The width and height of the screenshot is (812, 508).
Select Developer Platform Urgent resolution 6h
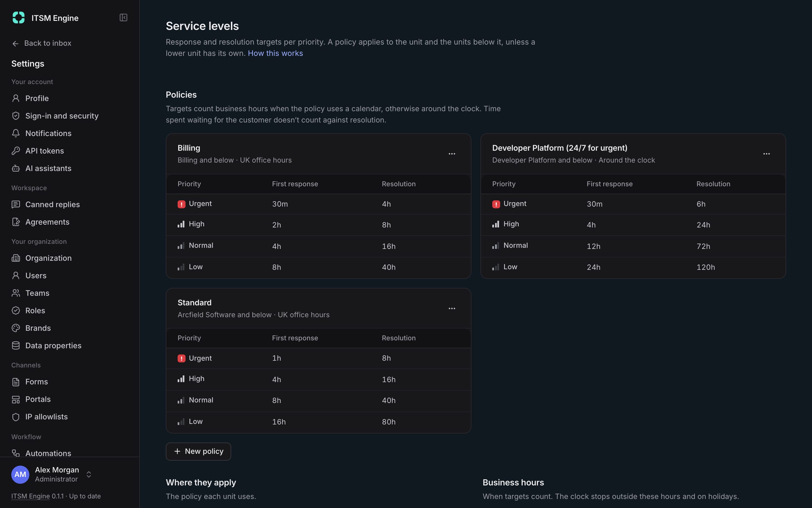(701, 204)
